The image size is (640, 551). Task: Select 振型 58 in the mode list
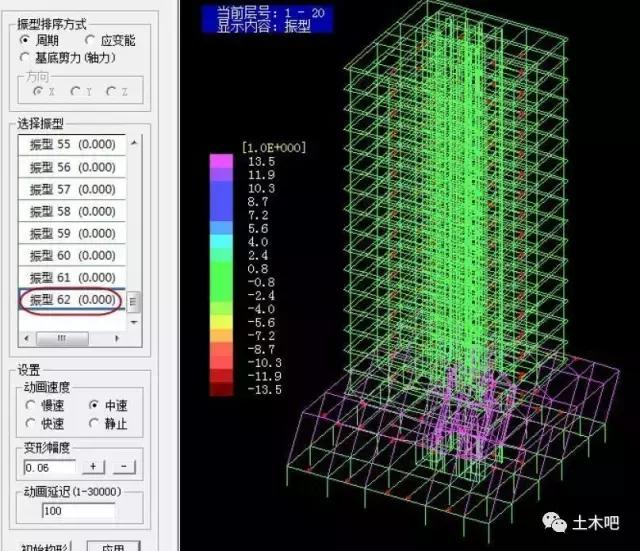[x=72, y=211]
